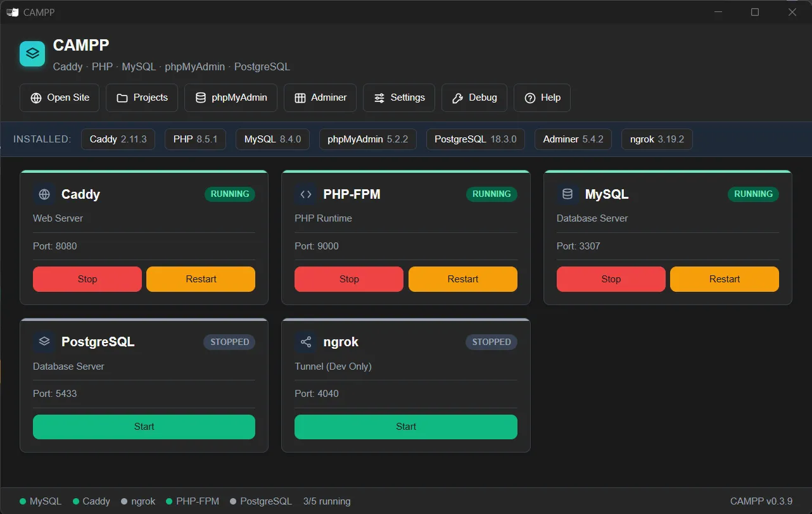The width and height of the screenshot is (812, 514).
Task: Click the globe icon in Open Site
Action: [36, 98]
